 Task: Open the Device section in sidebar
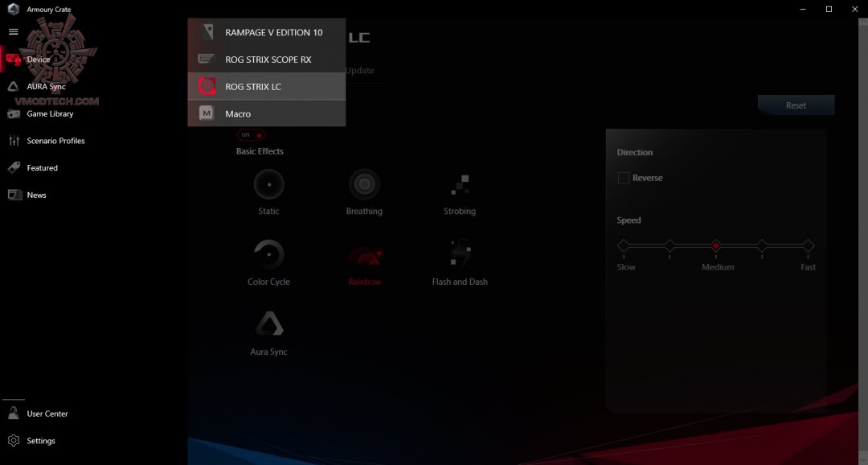(39, 60)
